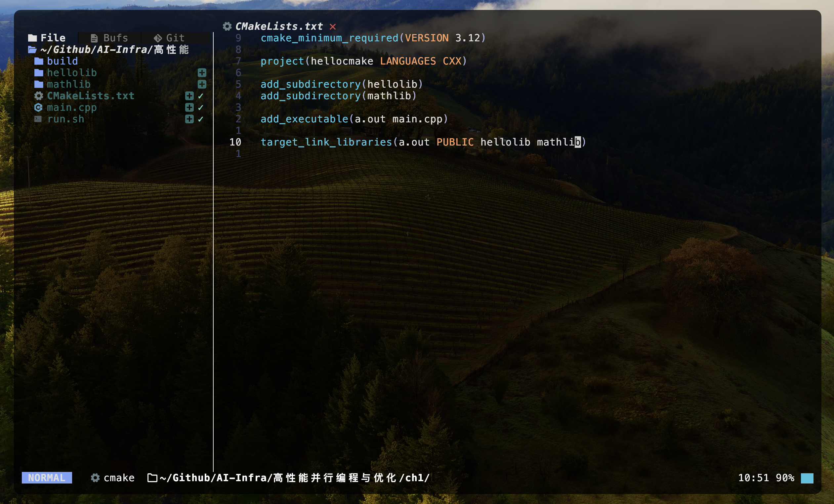Click the blue scroll position indicator block

click(x=807, y=478)
